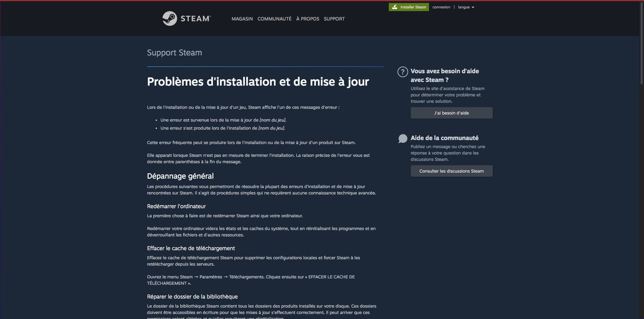644x319 pixels.
Task: Click the connexion link
Action: [441, 7]
